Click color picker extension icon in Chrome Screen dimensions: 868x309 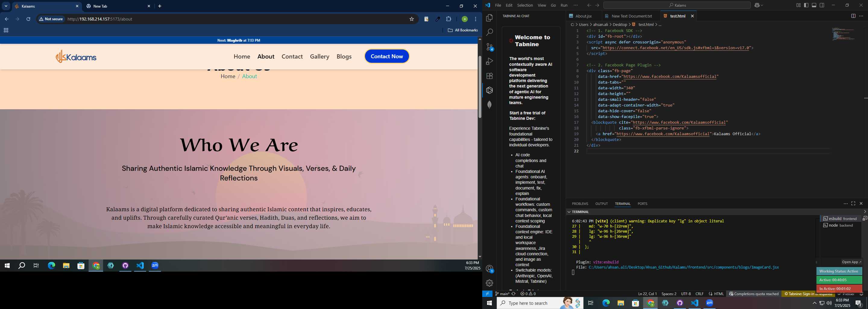pyautogui.click(x=437, y=19)
